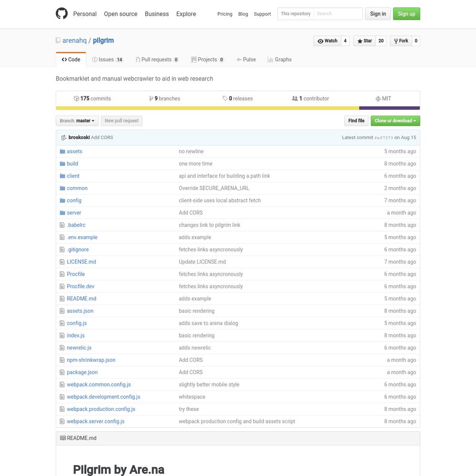476x476 pixels.
Task: Click the client folder icon
Action: pyautogui.click(x=62, y=176)
